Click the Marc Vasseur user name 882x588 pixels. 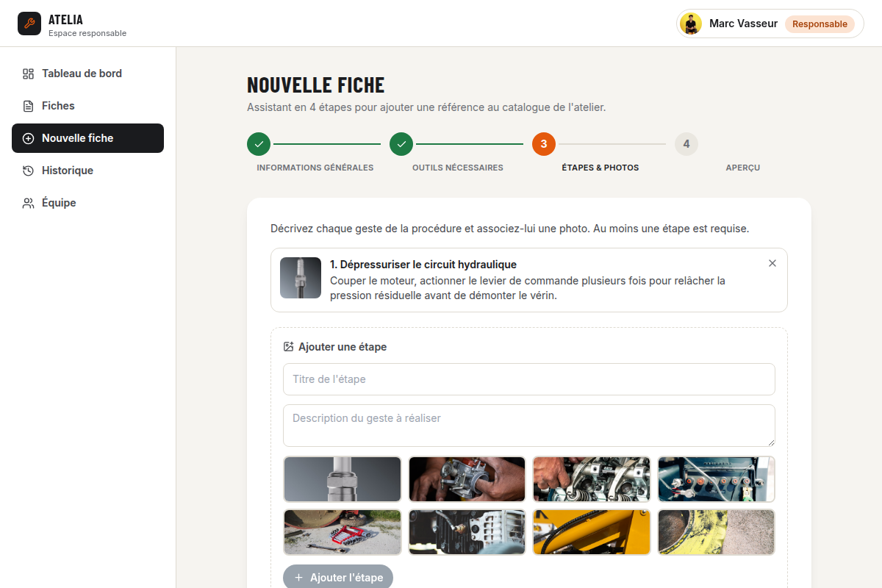(743, 24)
